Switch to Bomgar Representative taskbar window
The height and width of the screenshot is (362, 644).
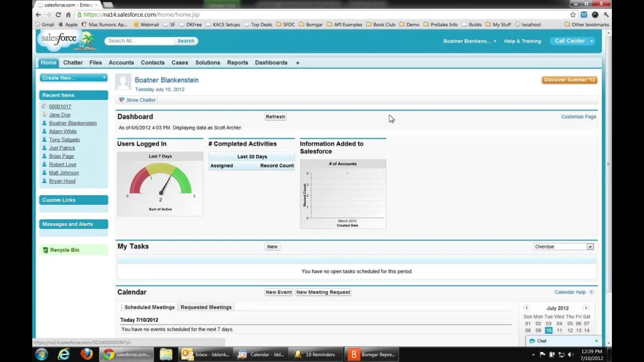pos(372,354)
